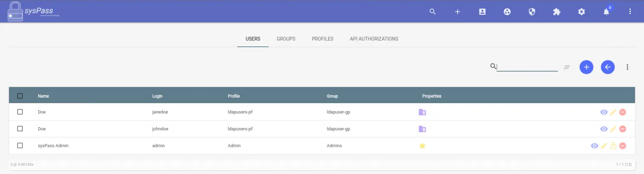The image size is (644, 174).
Task: Open the puzzle-piece plugins icon
Action: tap(557, 12)
